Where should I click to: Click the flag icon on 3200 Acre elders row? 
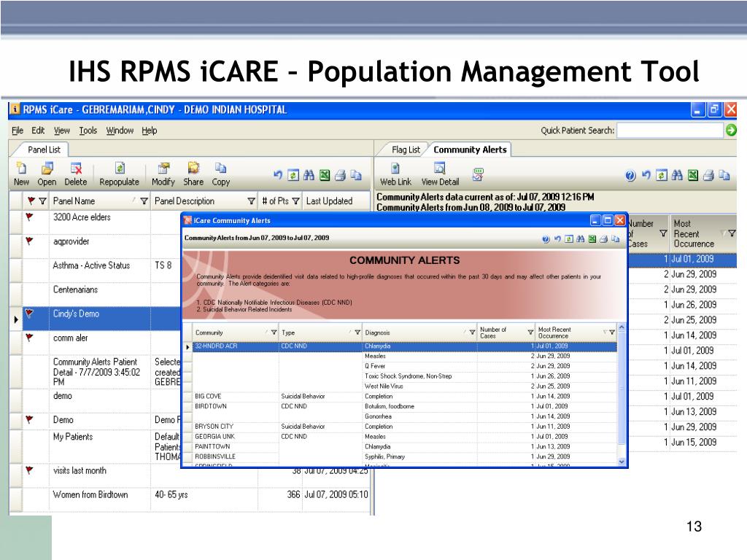[x=29, y=217]
